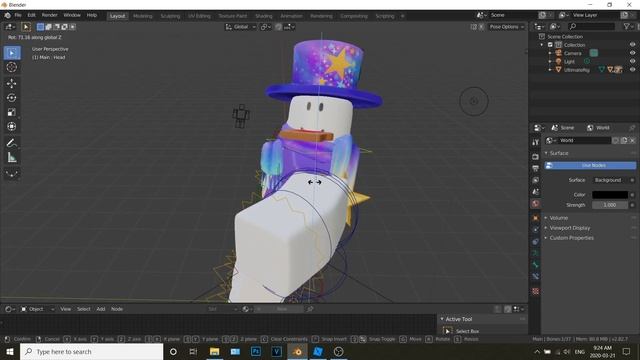Toggle the Collection exclude checkbox

pyautogui.click(x=550, y=45)
